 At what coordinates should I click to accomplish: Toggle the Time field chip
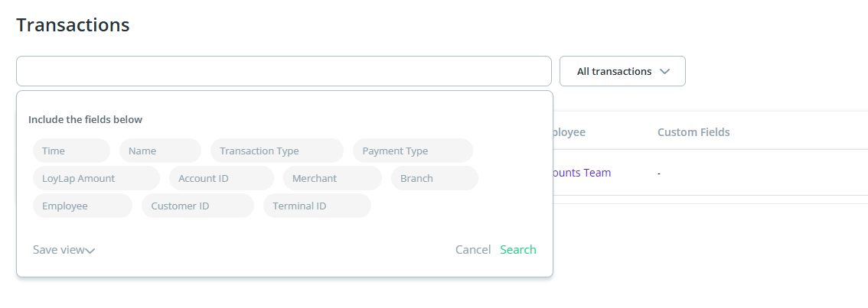pyautogui.click(x=71, y=151)
